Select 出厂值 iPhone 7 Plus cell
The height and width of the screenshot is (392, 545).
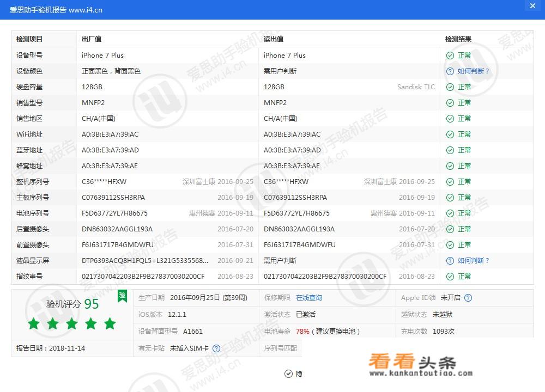coord(102,56)
